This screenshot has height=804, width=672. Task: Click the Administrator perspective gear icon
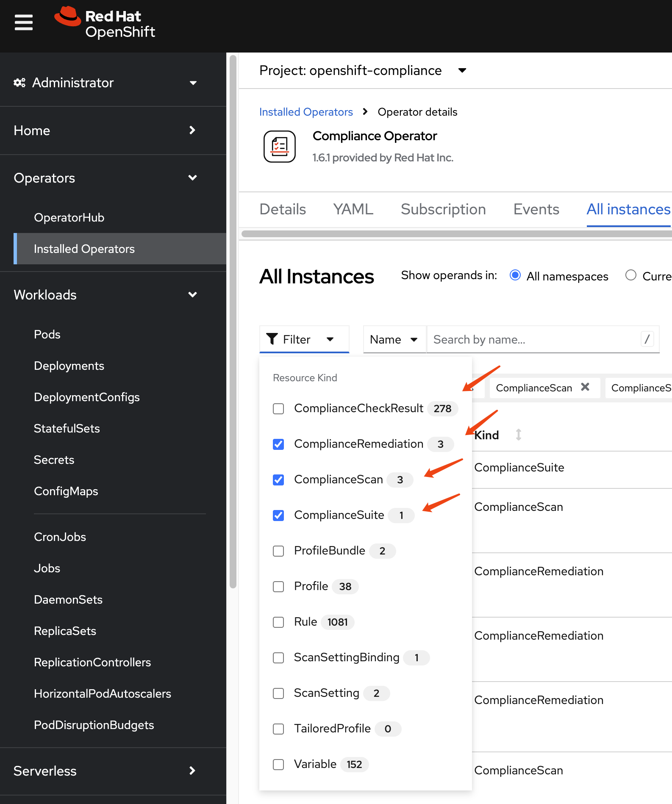(x=19, y=83)
